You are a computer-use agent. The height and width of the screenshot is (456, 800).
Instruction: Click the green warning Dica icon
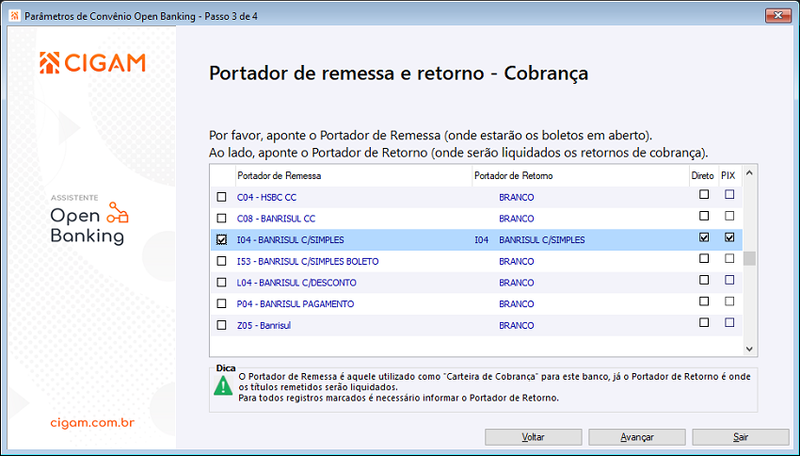pos(223,386)
